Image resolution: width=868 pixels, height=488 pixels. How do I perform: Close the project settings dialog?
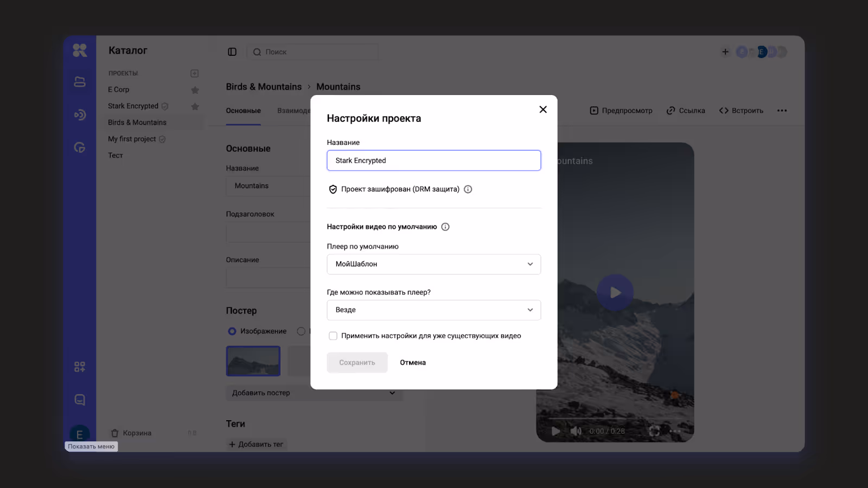click(542, 110)
